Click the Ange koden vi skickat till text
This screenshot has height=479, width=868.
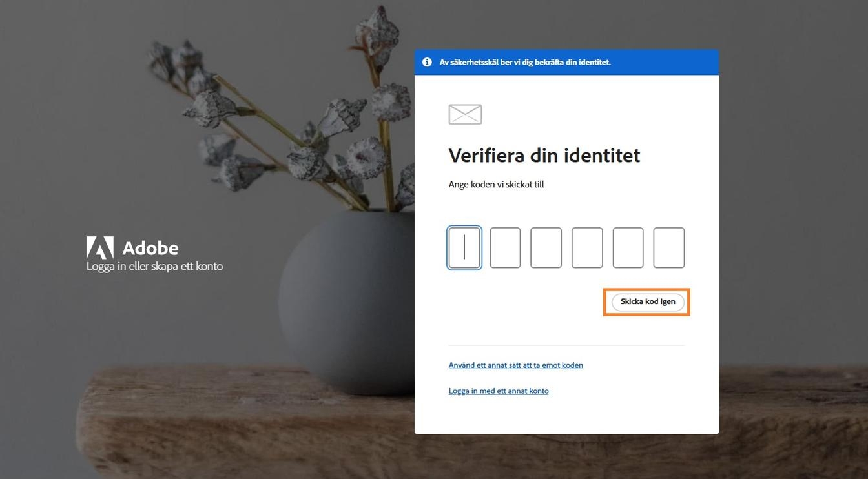[x=496, y=184]
